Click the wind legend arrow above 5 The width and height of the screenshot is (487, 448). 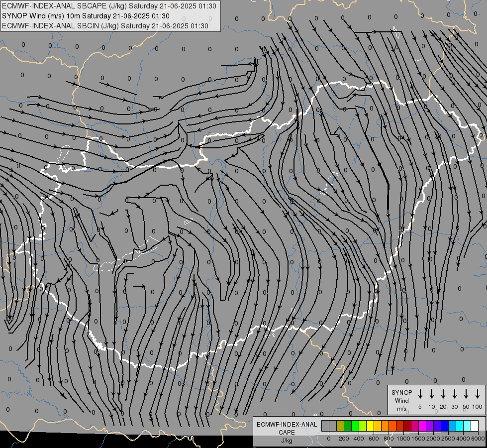pyautogui.click(x=420, y=394)
